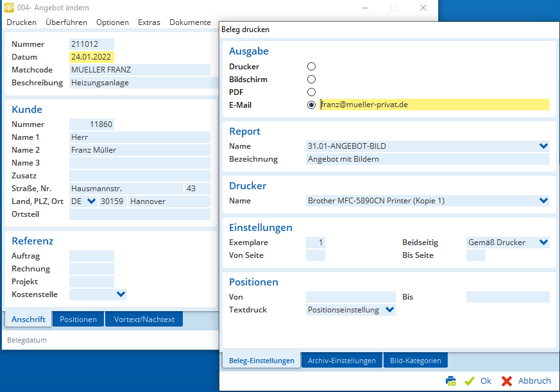Choose Bildschirm as output option
The width and height of the screenshot is (560, 392).
click(x=311, y=80)
